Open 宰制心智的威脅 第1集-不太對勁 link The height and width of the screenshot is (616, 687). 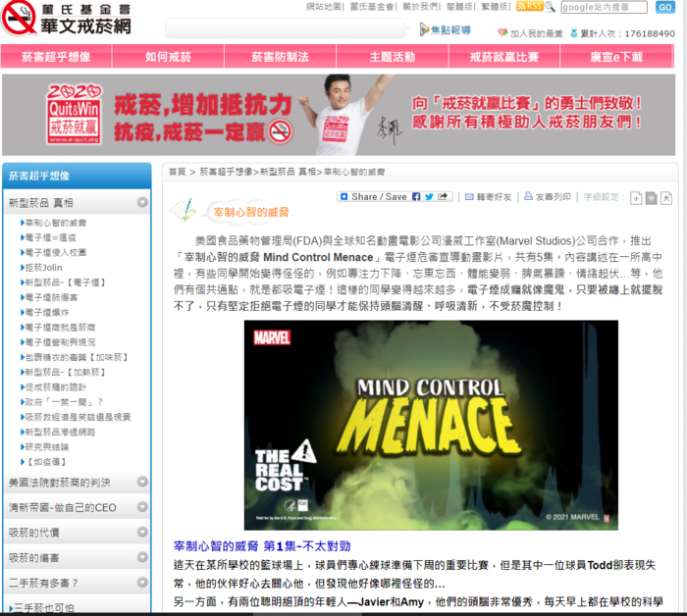(262, 546)
